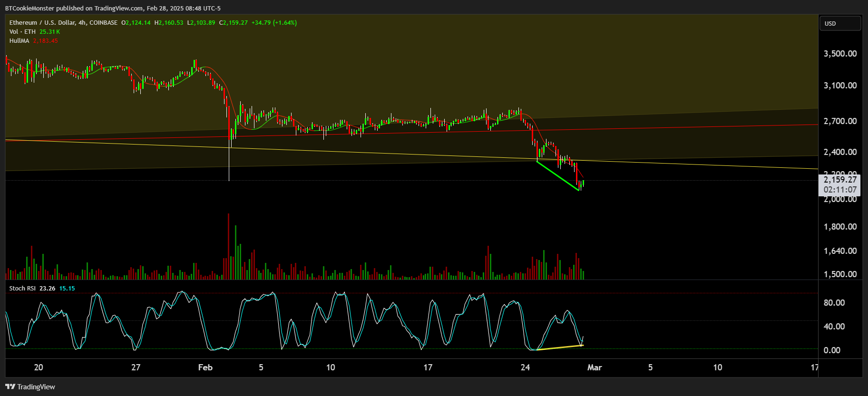
Task: Click the HullMA value 2,183.45
Action: [46, 41]
